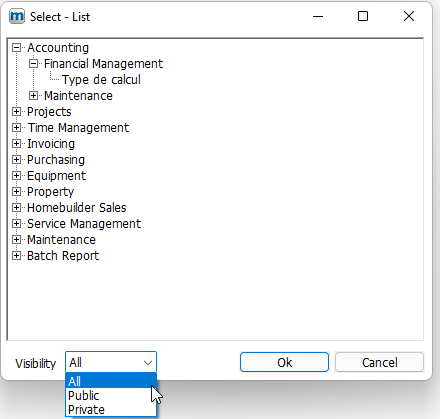Expand the Purchasing node

click(x=16, y=160)
